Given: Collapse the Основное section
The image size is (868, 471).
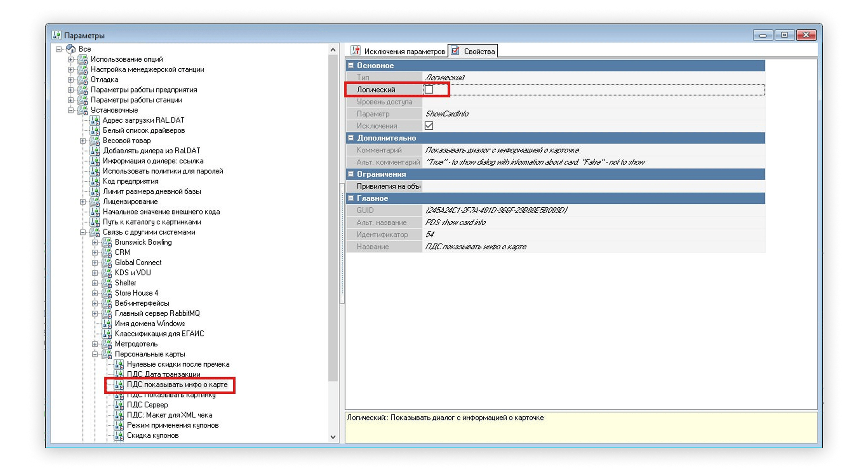Looking at the screenshot, I should (351, 65).
